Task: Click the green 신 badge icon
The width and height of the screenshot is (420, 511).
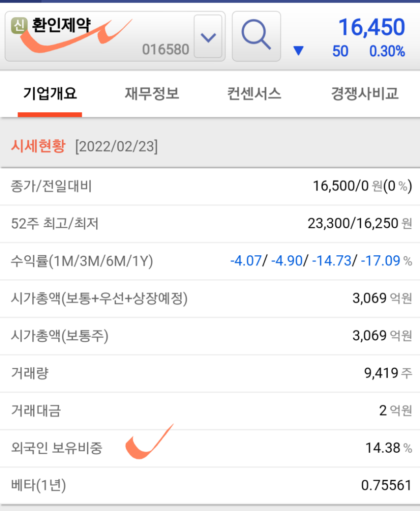Action: (19, 26)
